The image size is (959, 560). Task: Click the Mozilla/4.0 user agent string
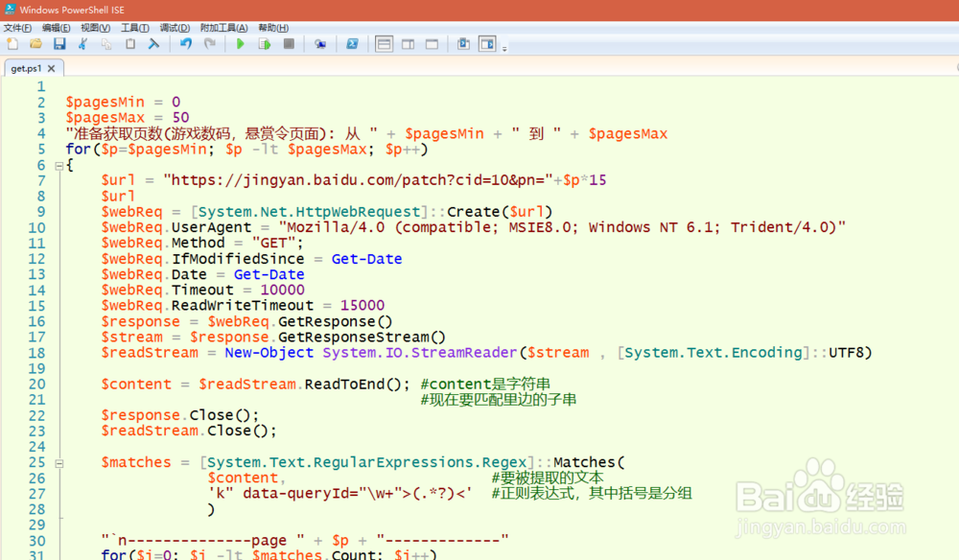coord(562,227)
